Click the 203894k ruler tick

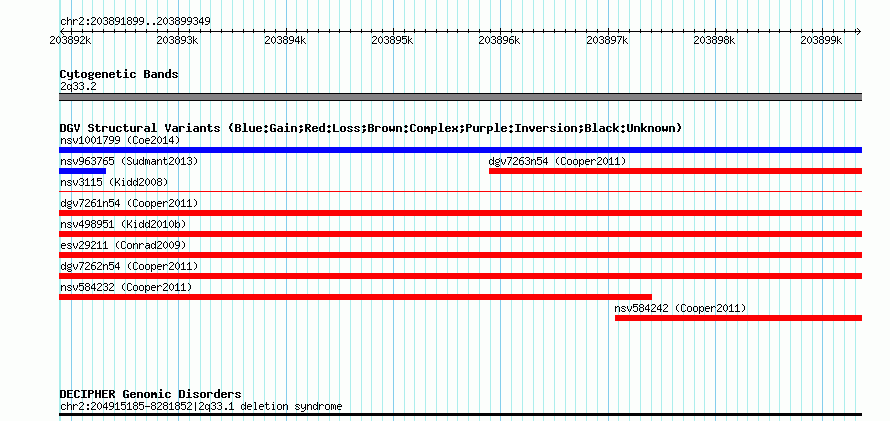[x=285, y=41]
